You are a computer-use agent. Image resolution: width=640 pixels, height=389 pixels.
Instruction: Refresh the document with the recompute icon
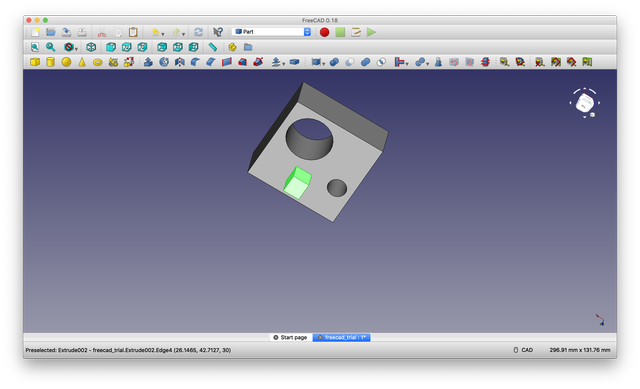click(198, 32)
